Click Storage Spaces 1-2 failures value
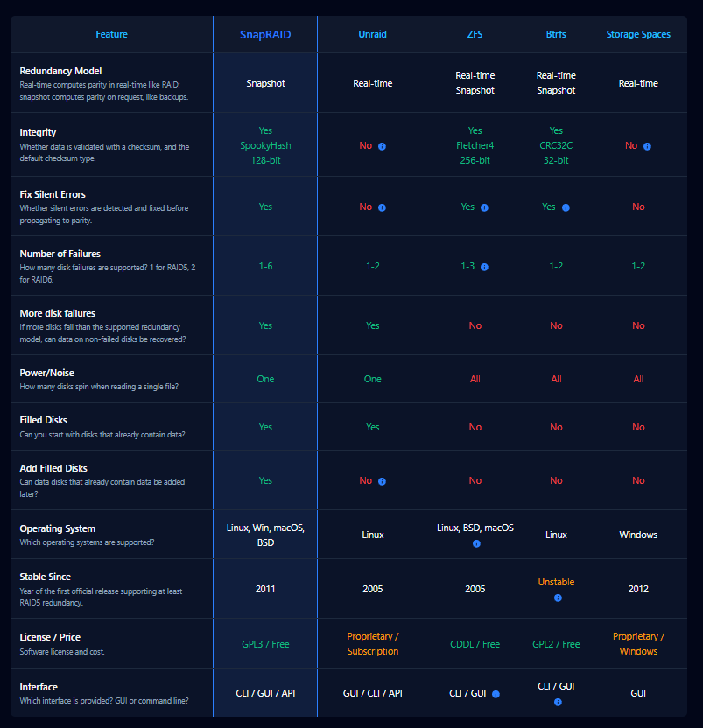Viewport: 703px width, 728px height. pos(638,266)
